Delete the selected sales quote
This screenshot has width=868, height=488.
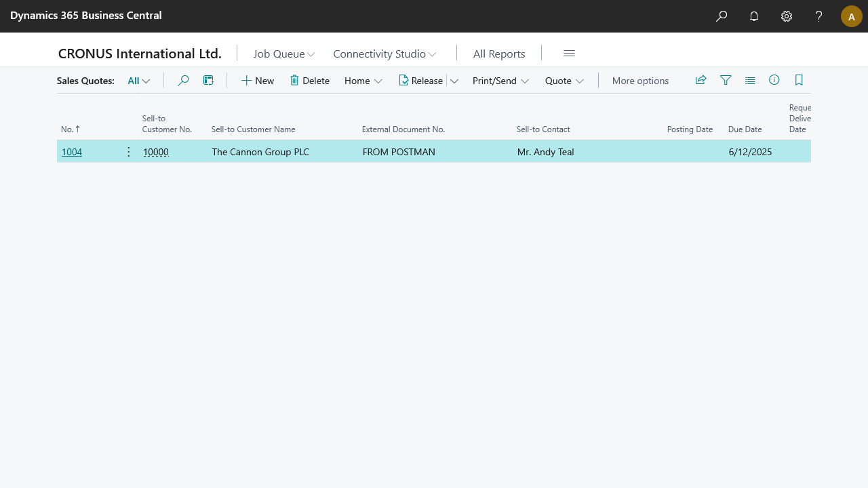tap(310, 81)
